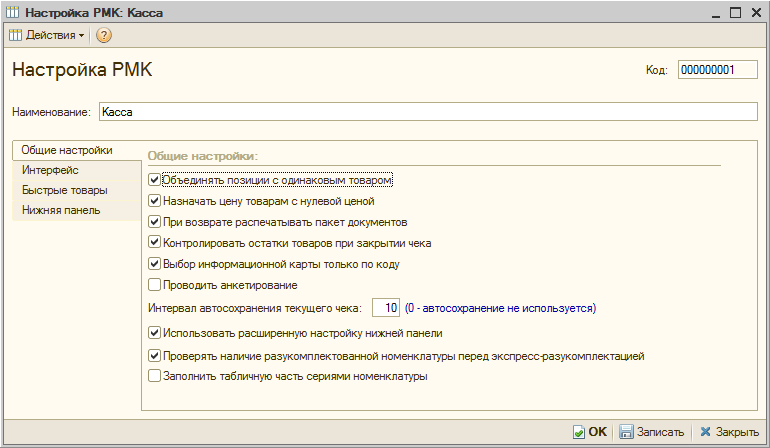The image size is (770, 448).
Task: Uncheck Объединять позиции с одинаковым товаром
Action: pos(154,180)
